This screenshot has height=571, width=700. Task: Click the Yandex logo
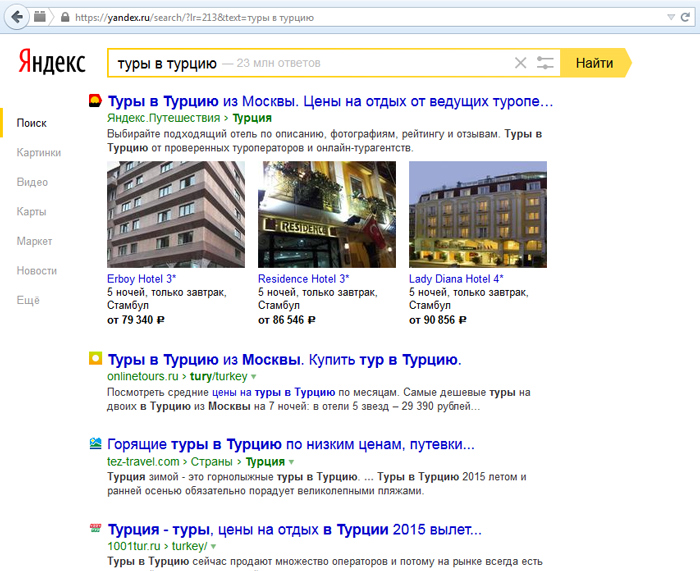click(51, 63)
